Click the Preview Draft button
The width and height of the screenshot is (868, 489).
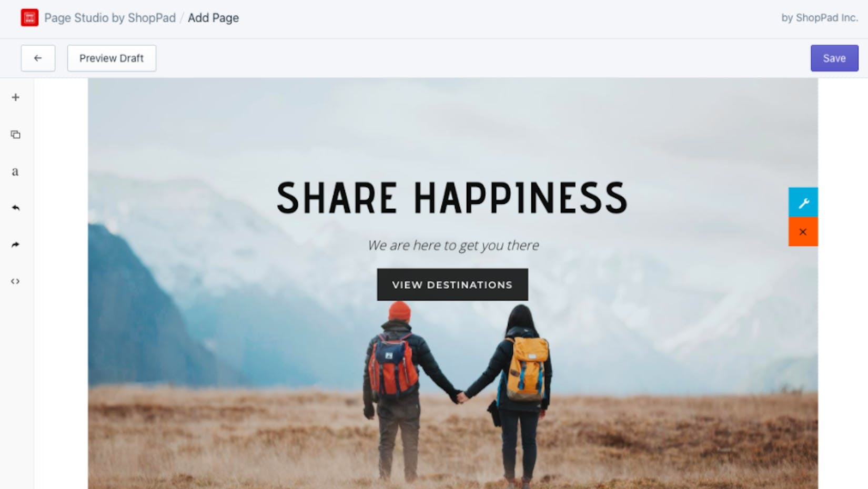pos(112,58)
